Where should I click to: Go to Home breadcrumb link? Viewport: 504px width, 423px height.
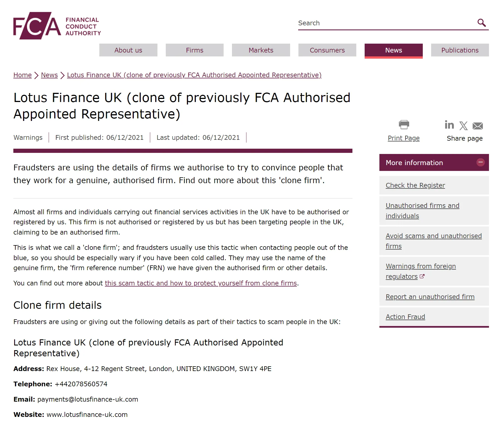click(x=23, y=75)
